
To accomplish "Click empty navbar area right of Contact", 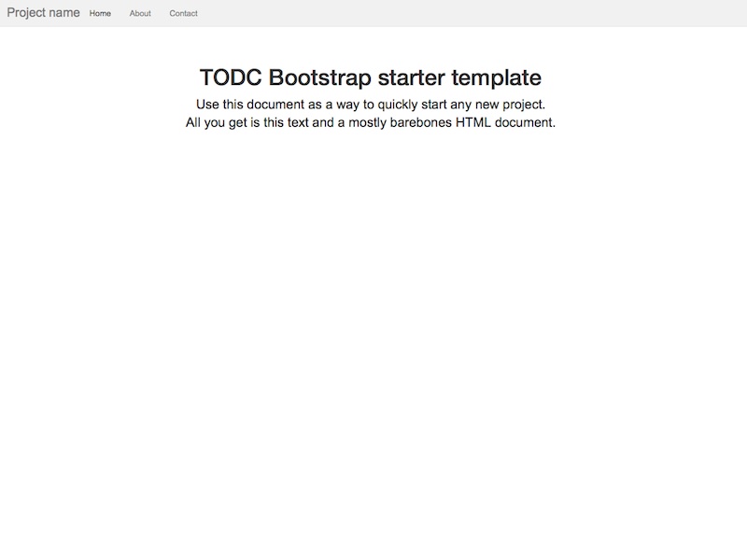I will tap(467, 13).
